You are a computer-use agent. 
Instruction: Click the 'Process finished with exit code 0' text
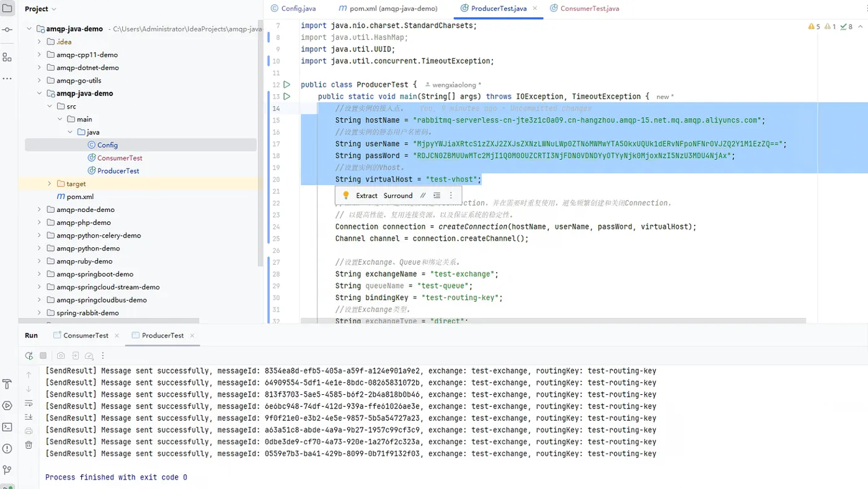pos(116,477)
